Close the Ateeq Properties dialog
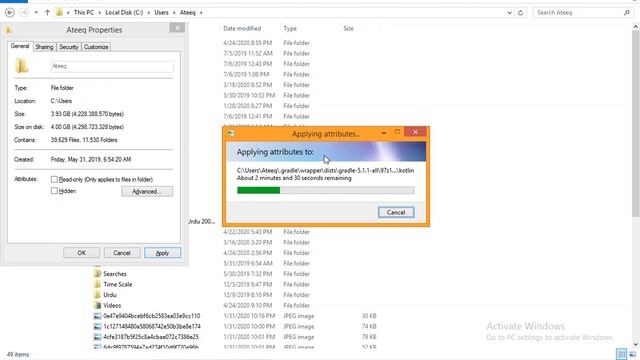The image size is (640, 360). click(177, 28)
